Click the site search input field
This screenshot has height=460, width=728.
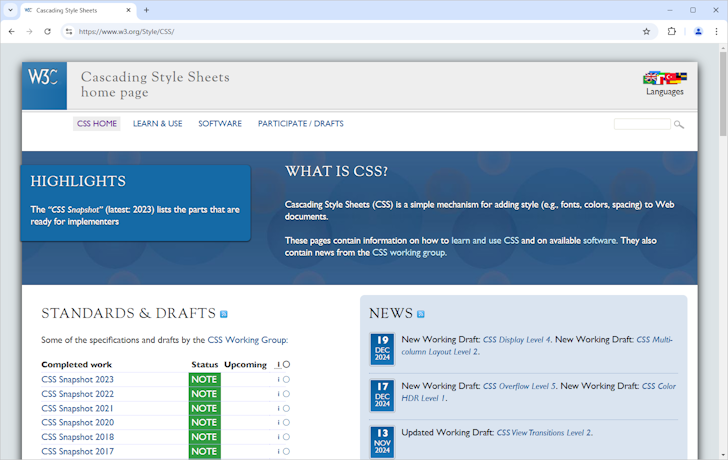pos(642,124)
